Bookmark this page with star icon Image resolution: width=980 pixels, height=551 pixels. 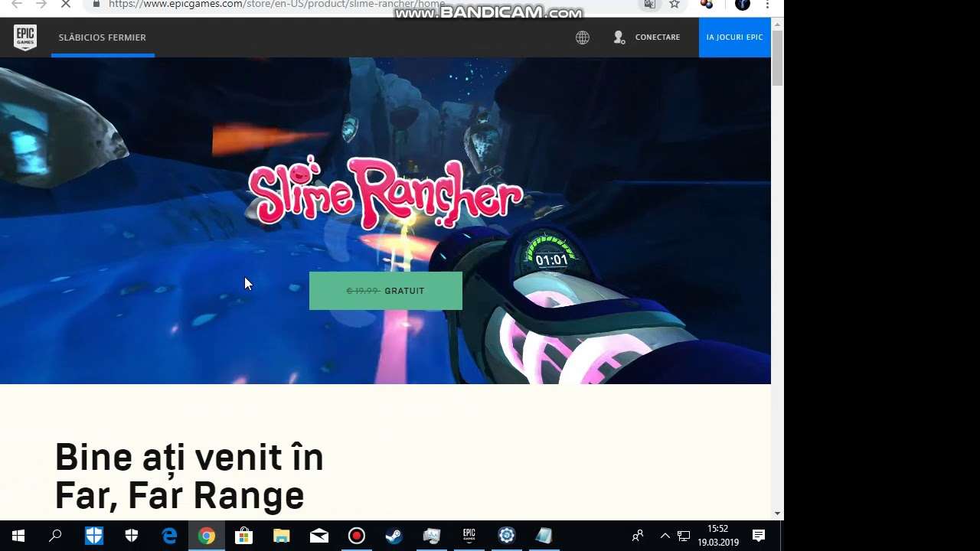[675, 4]
